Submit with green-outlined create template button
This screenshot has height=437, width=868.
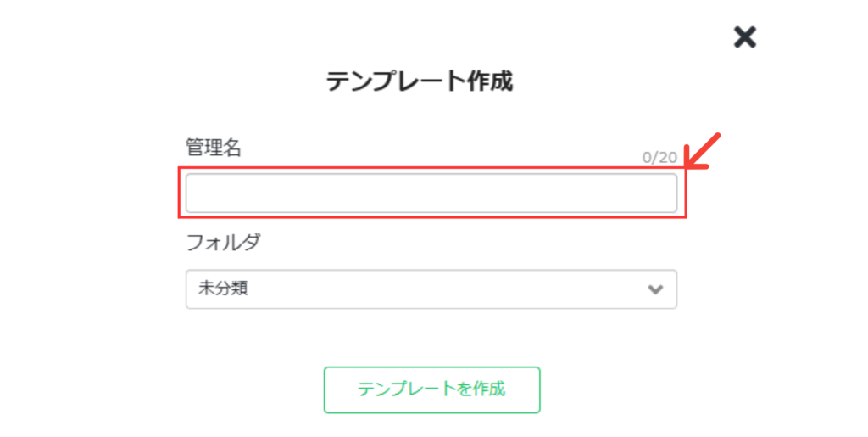pos(431,389)
